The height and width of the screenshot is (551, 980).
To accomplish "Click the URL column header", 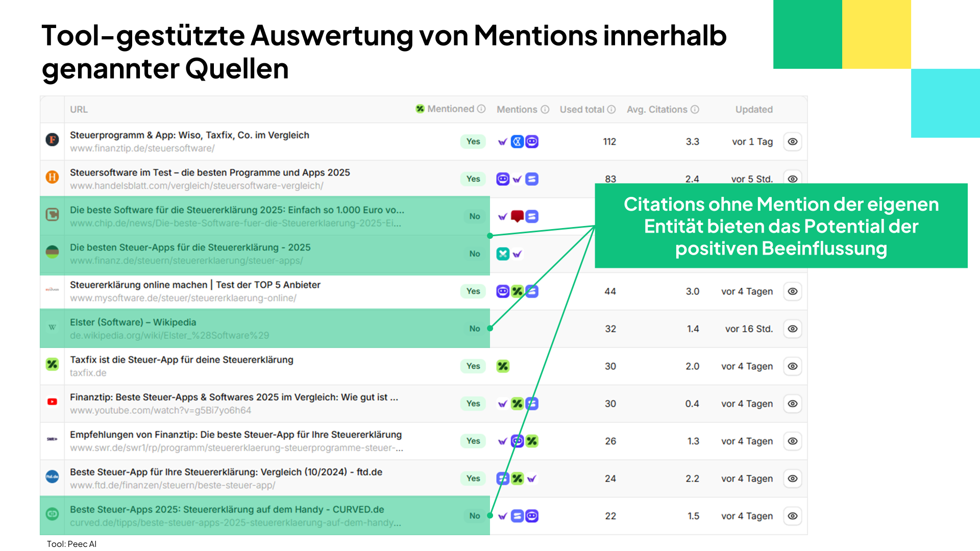I will coord(79,110).
